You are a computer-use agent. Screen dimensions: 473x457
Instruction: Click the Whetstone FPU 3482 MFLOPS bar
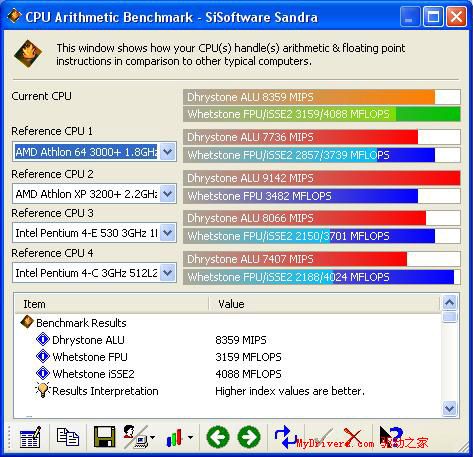point(322,196)
